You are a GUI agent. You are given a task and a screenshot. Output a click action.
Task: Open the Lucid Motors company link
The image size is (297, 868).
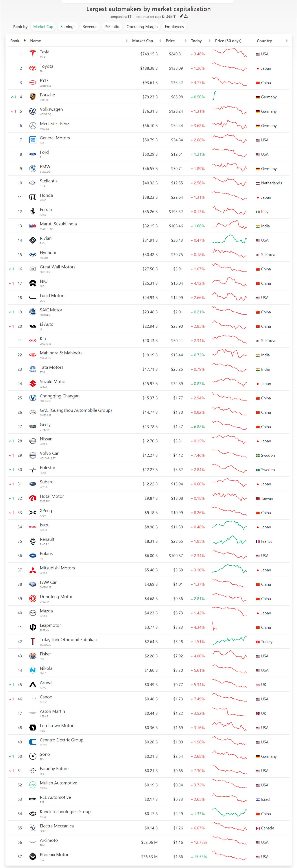point(52,296)
